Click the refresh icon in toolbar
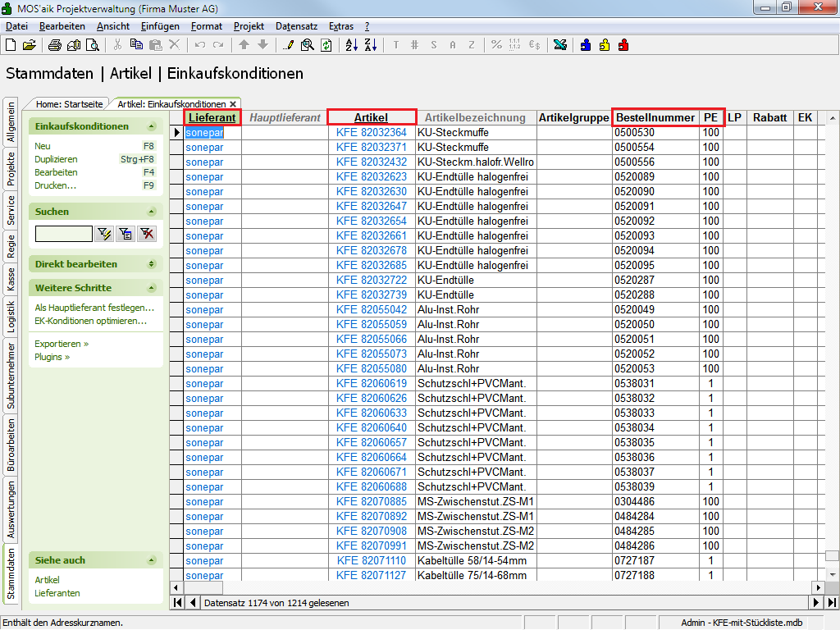 point(326,45)
